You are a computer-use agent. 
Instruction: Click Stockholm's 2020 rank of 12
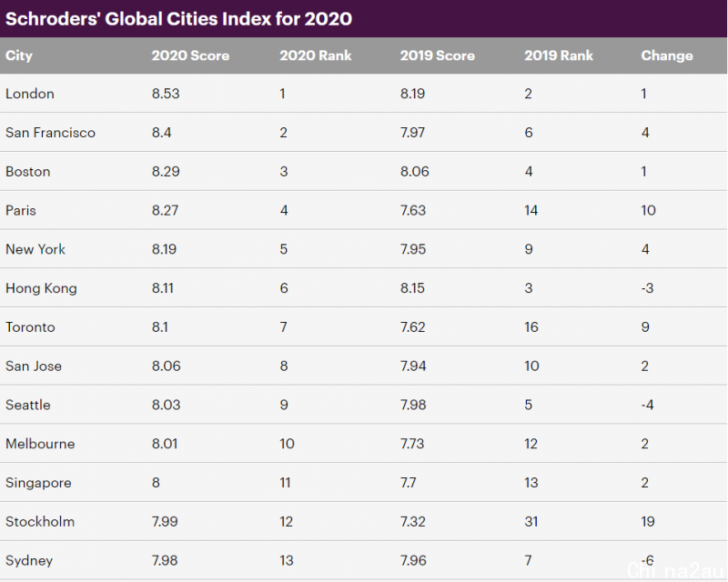coord(287,522)
